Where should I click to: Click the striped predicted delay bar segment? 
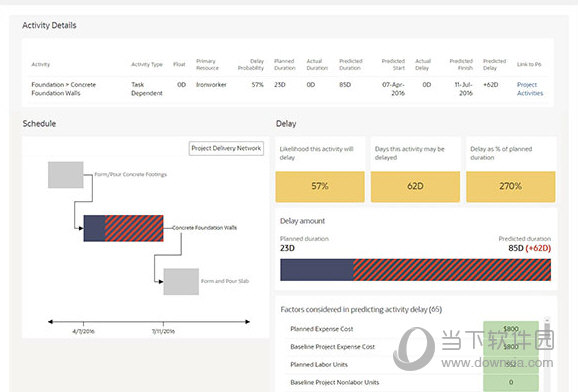(452, 270)
